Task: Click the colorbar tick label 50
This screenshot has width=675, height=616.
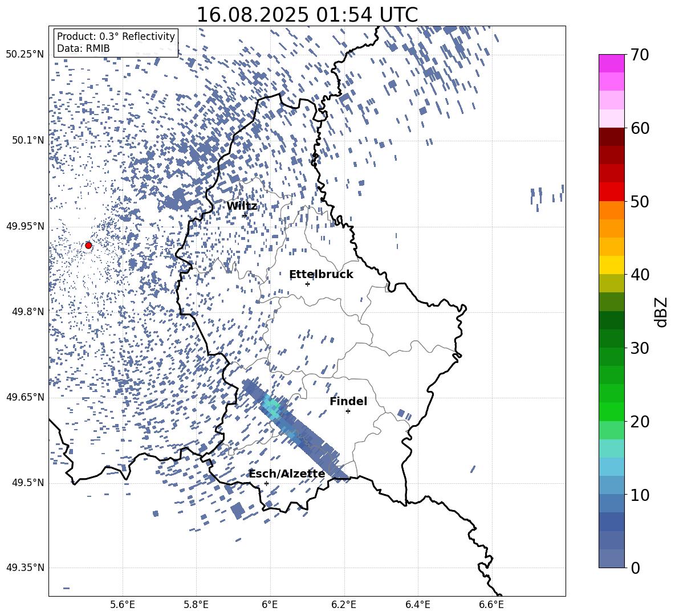Action: click(640, 201)
